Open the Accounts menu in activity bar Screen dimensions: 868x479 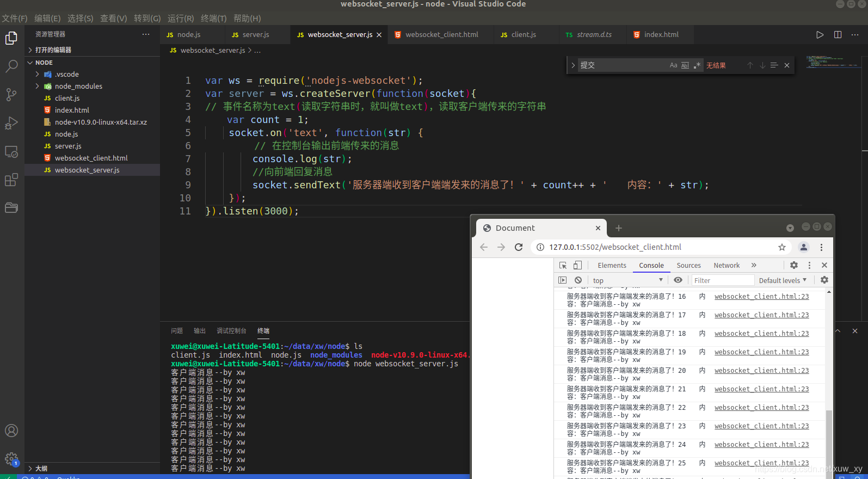click(x=11, y=431)
